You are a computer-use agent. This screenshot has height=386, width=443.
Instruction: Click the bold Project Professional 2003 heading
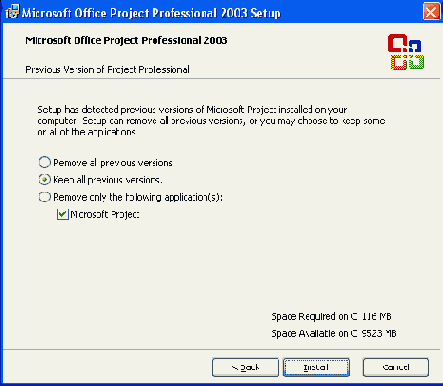126,40
